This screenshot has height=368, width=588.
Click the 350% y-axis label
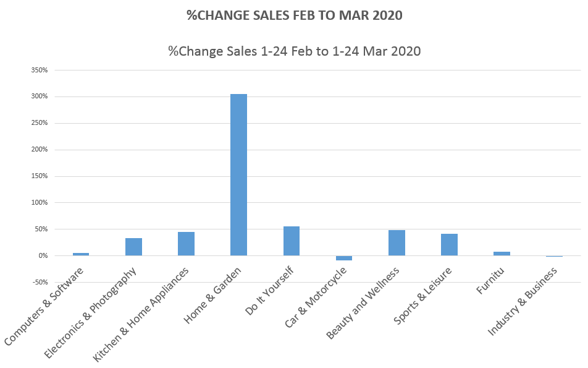tap(39, 70)
